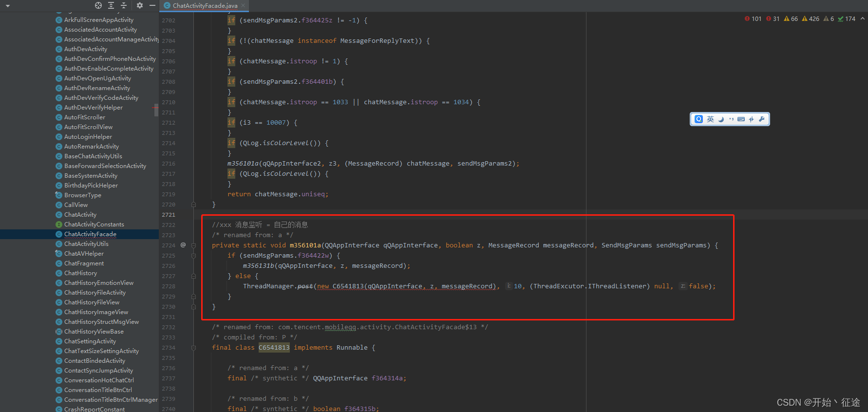Click the @ gutter icon on line 2724

pyautogui.click(x=183, y=245)
